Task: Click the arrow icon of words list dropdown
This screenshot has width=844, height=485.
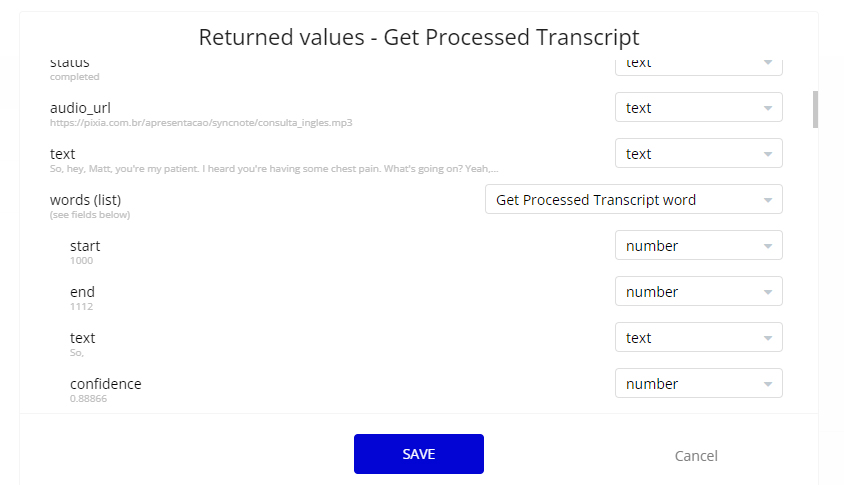Action: tap(768, 200)
